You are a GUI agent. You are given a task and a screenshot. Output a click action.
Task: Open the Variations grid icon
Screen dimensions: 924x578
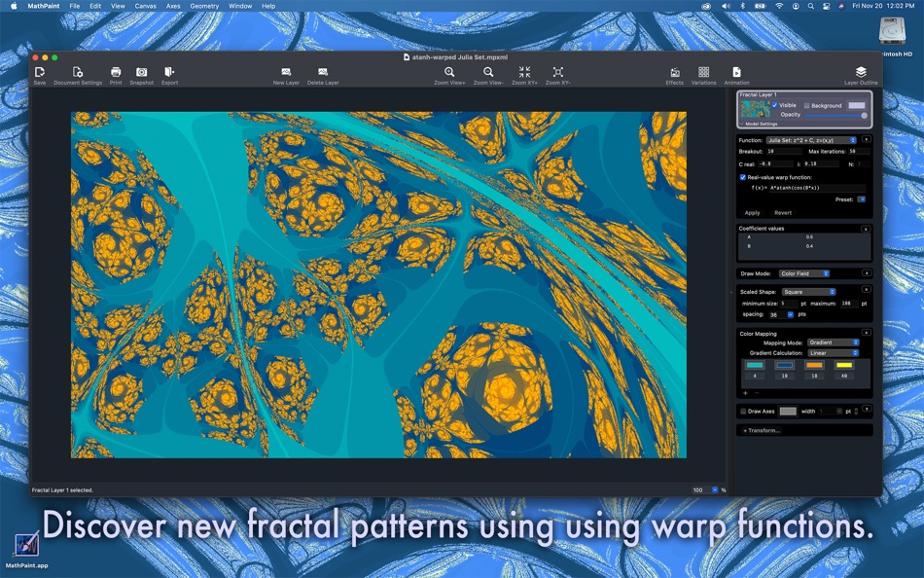tap(703, 72)
